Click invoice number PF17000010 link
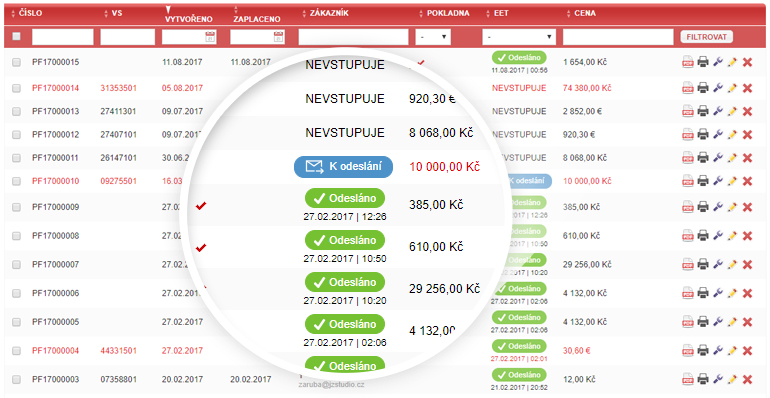Viewport: 770px width, 398px height. tap(55, 181)
